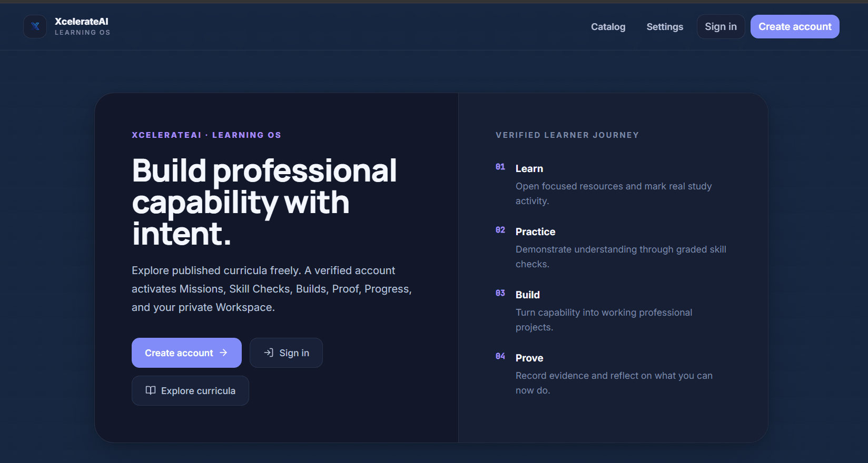
Task: Click the book icon on Explore curricula
Action: 151,390
